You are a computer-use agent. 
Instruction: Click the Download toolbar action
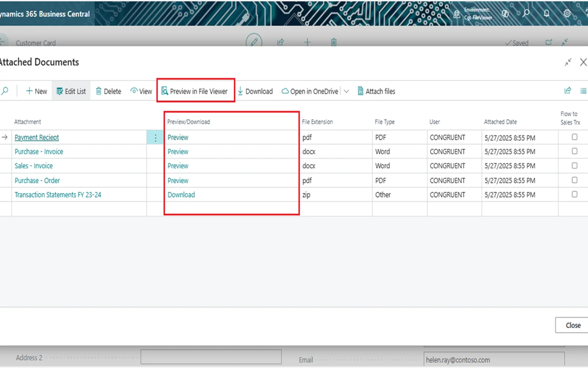click(255, 91)
